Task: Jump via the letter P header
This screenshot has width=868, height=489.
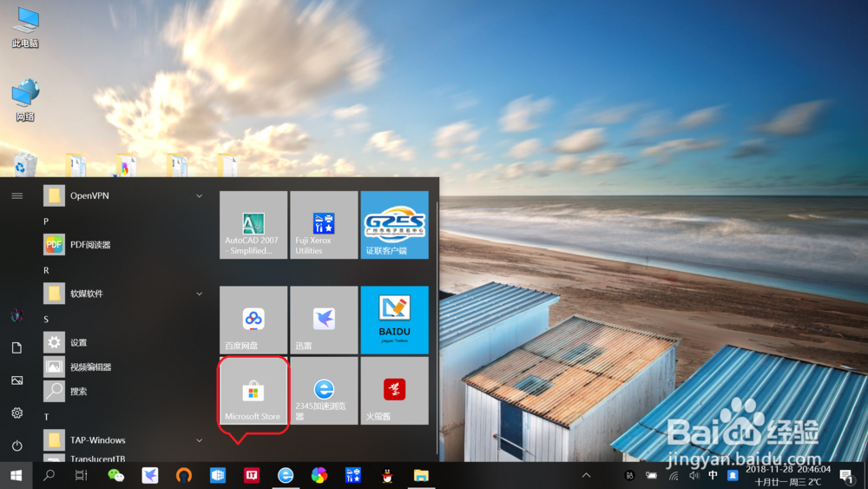Action: click(46, 221)
